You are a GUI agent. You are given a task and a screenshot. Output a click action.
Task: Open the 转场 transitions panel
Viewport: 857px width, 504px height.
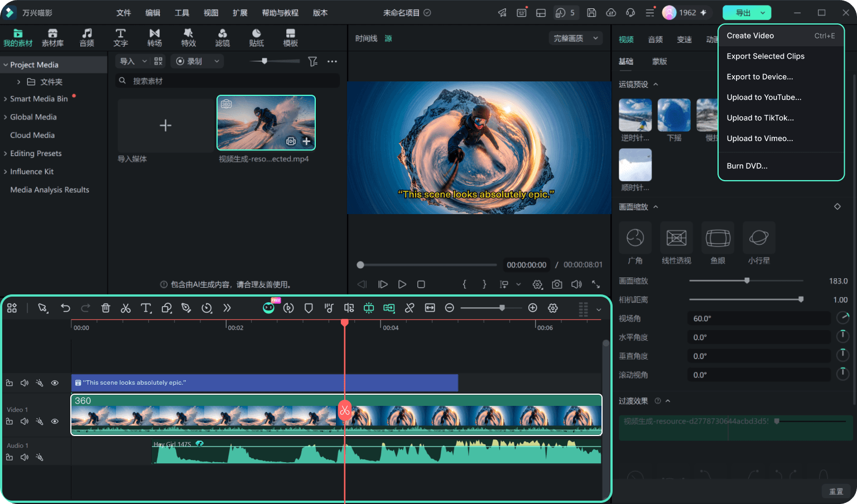pyautogui.click(x=155, y=37)
